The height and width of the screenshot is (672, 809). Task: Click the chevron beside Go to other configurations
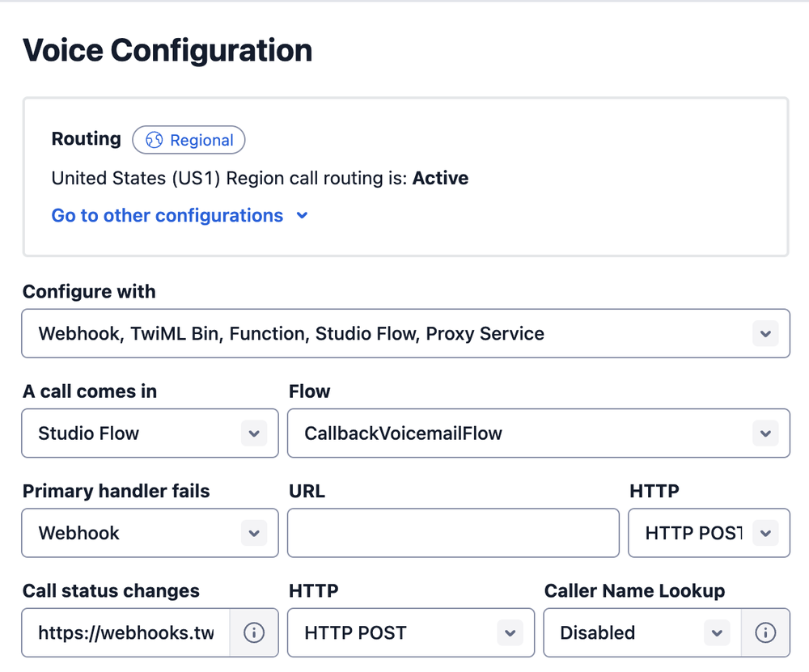302,216
